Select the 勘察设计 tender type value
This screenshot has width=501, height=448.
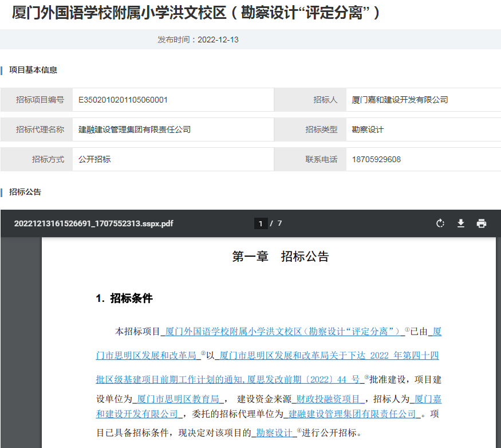[368, 129]
